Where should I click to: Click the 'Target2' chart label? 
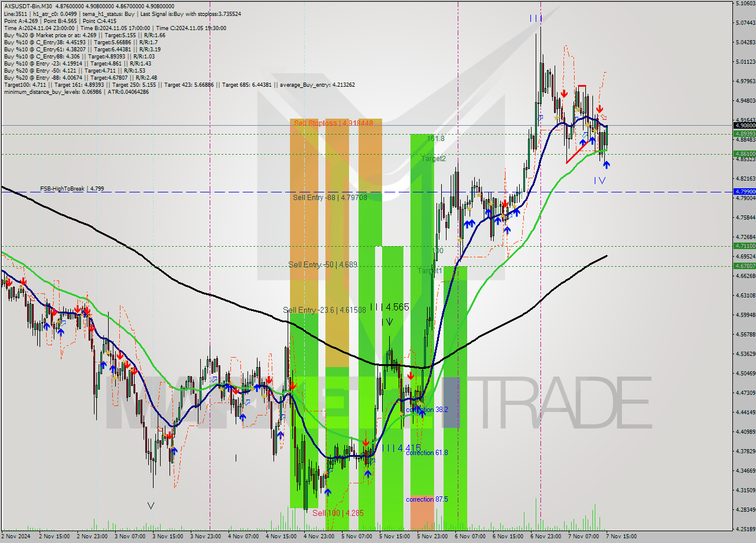coord(433,159)
